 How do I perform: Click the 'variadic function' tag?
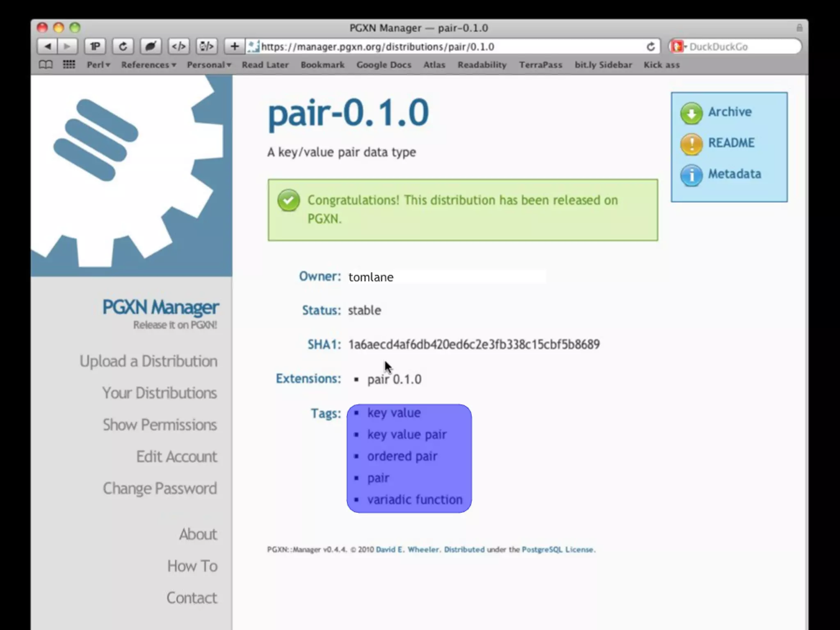click(415, 500)
